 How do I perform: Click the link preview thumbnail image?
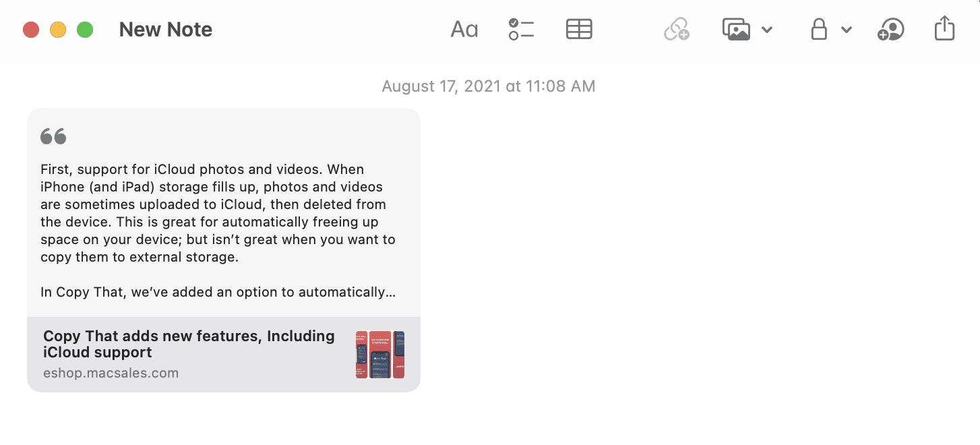[380, 355]
